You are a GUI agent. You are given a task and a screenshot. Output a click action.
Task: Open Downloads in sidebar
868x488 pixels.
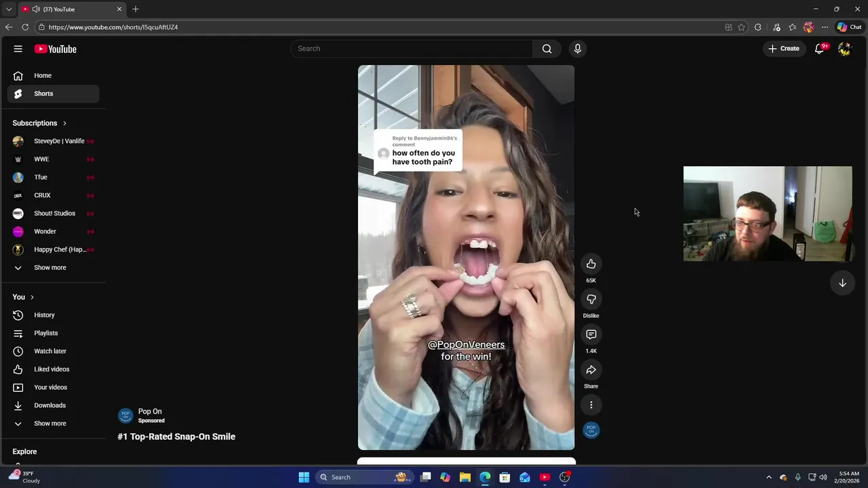[x=54, y=405]
